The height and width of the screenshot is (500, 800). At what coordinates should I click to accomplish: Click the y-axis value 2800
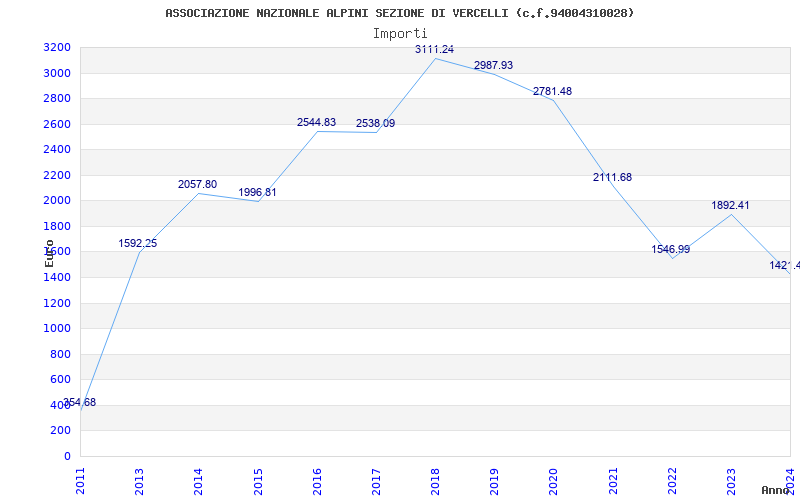click(57, 98)
